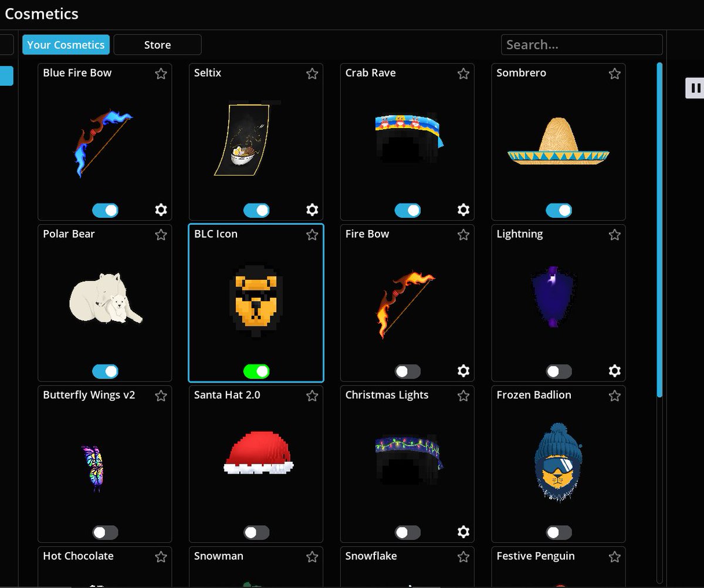Turn off the Polar Bear toggle
Screen dimensions: 704x588
point(106,371)
